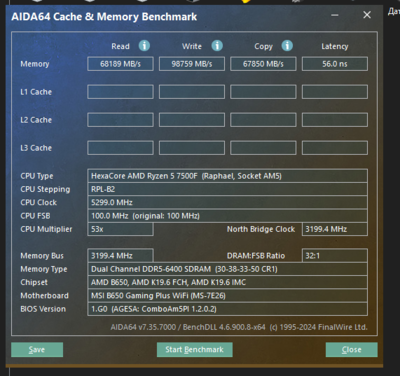Click the Memory Read result 68189 MB/s
The image size is (400, 376).
120,64
